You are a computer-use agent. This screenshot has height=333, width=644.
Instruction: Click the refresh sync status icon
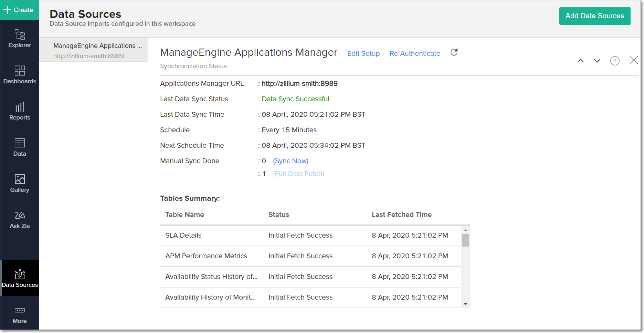coord(454,52)
